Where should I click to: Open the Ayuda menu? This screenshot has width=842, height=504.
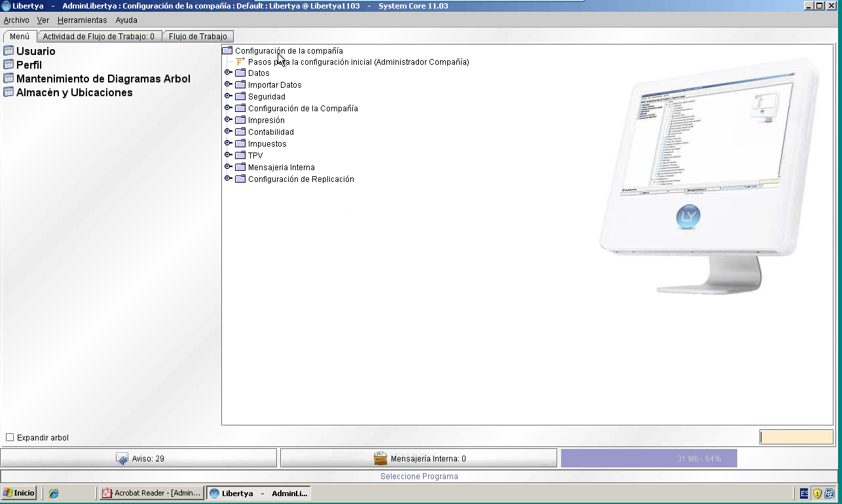[126, 20]
